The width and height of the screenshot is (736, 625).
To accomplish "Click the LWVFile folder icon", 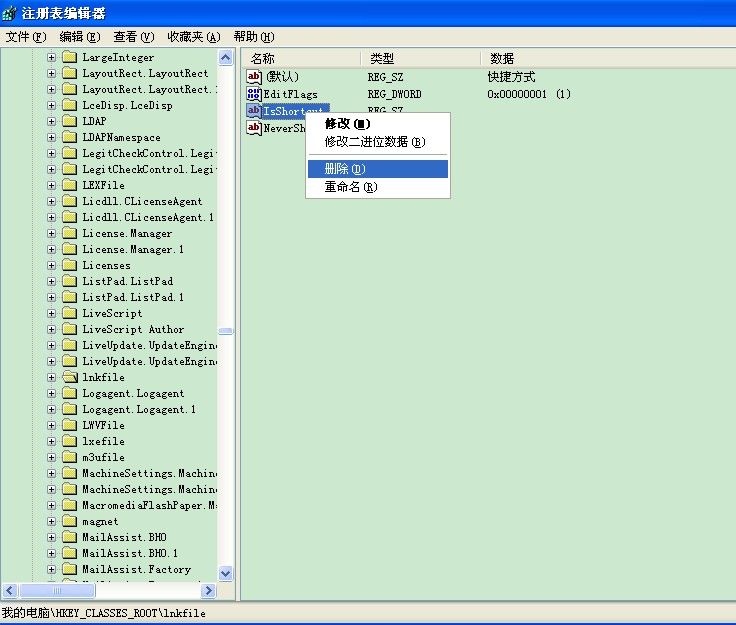I will click(x=69, y=425).
